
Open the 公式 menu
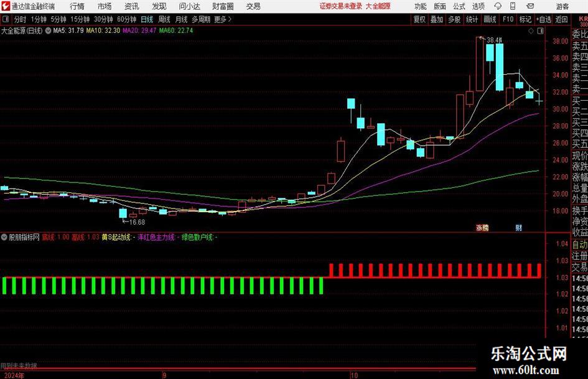pyautogui.click(x=459, y=6)
